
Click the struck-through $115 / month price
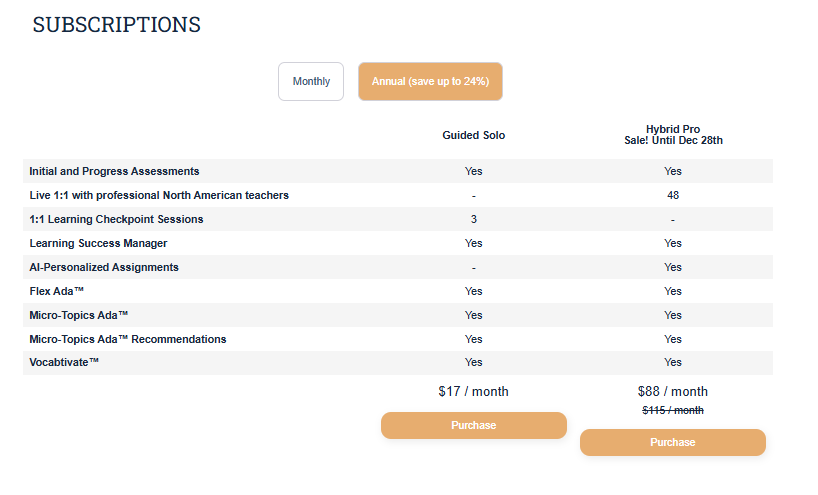coord(672,410)
